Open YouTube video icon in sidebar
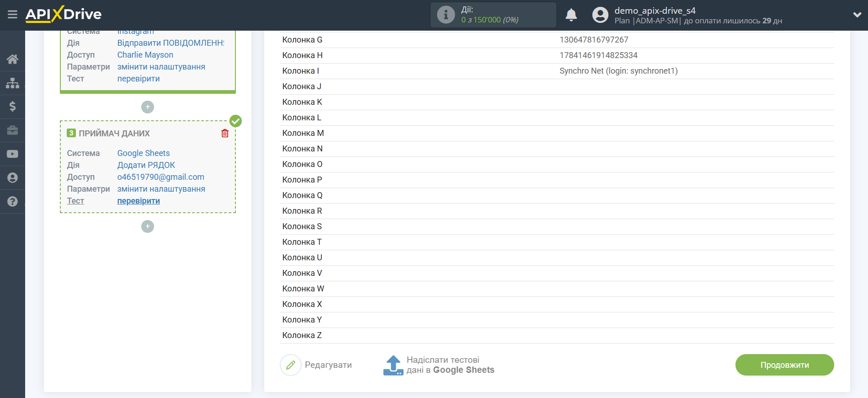 [12, 154]
